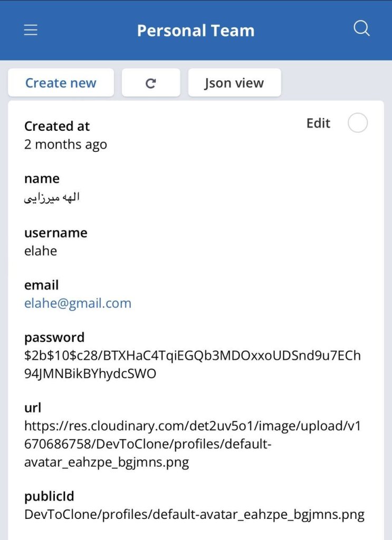Click the publicId field label
The image size is (392, 540).
[50, 497]
